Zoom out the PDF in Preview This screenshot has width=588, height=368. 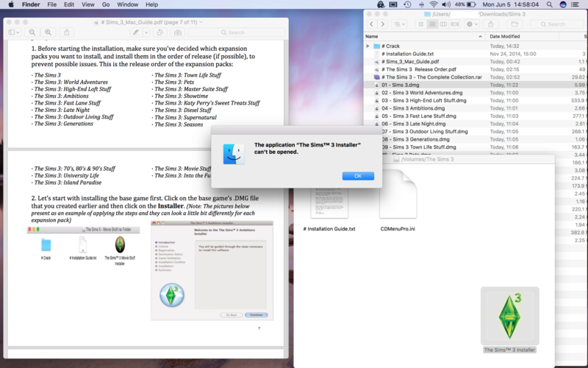(32, 32)
